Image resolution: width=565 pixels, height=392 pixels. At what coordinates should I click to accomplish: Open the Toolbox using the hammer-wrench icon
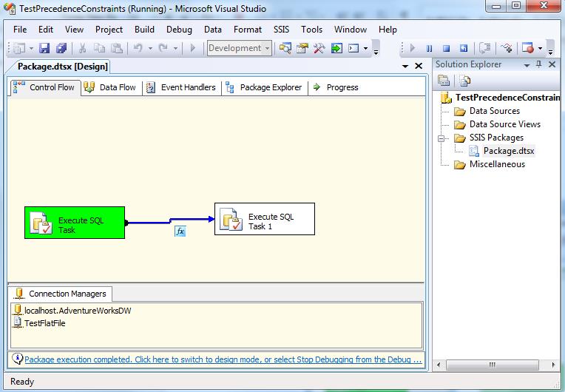[x=319, y=49]
